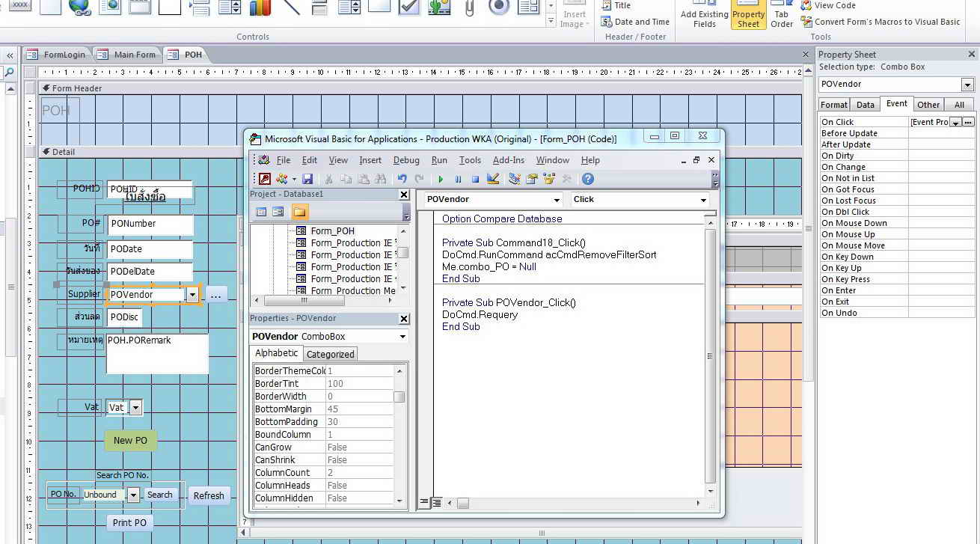Click the Find binoculars icon in VBA toolbar
980x544 pixels.
[x=381, y=179]
